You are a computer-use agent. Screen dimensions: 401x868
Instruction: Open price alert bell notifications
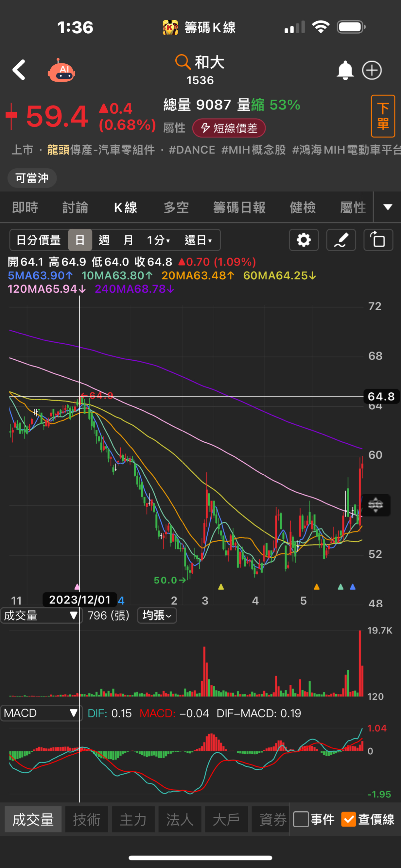point(345,71)
